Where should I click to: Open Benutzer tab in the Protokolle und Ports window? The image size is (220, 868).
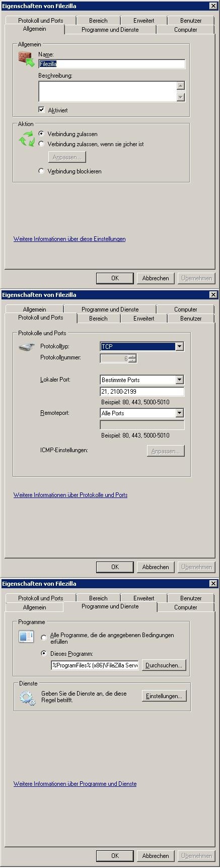click(191, 319)
